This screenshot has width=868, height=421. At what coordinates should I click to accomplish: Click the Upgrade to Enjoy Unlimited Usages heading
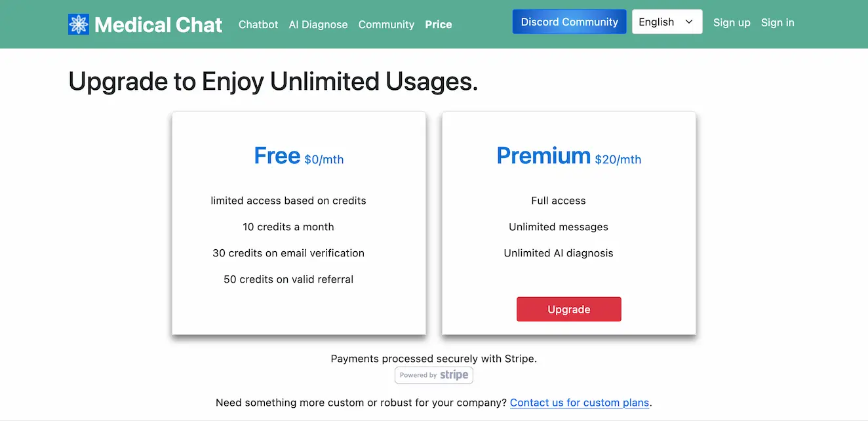(273, 82)
